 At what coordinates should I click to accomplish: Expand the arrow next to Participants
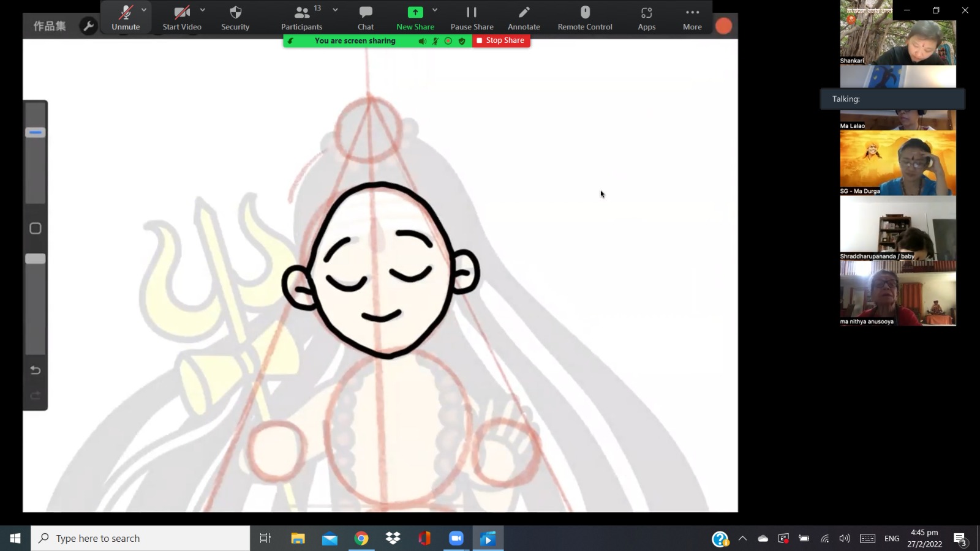[335, 10]
